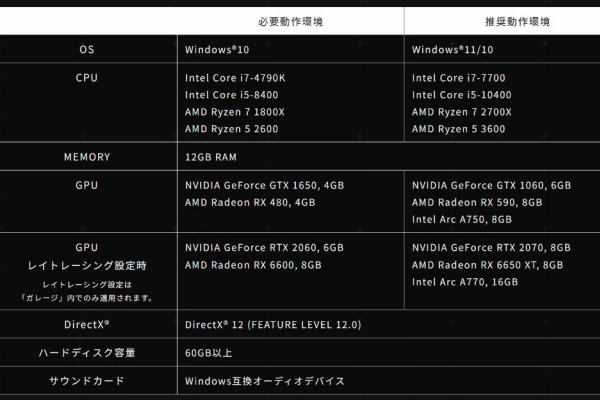Click Intel Core i7-7700 text
Image resolution: width=600 pixels, height=400 pixels.
458,78
